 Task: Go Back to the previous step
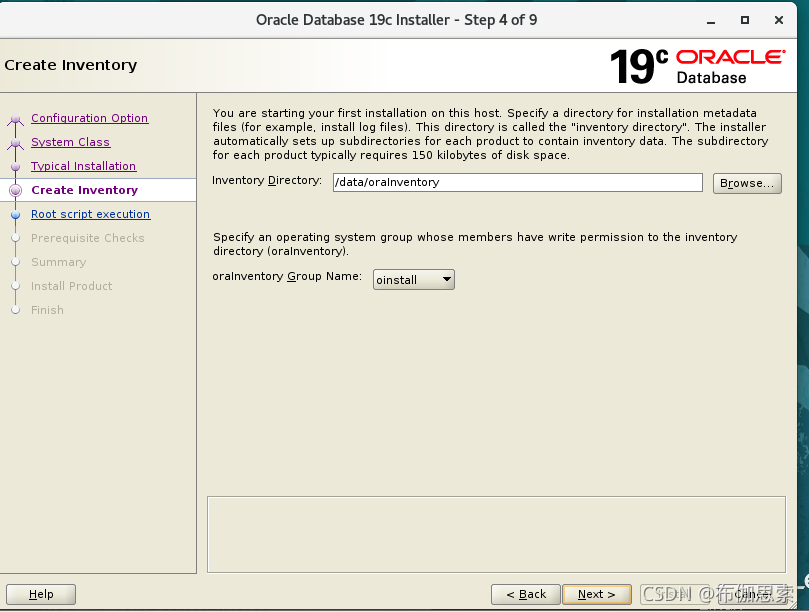tap(526, 594)
